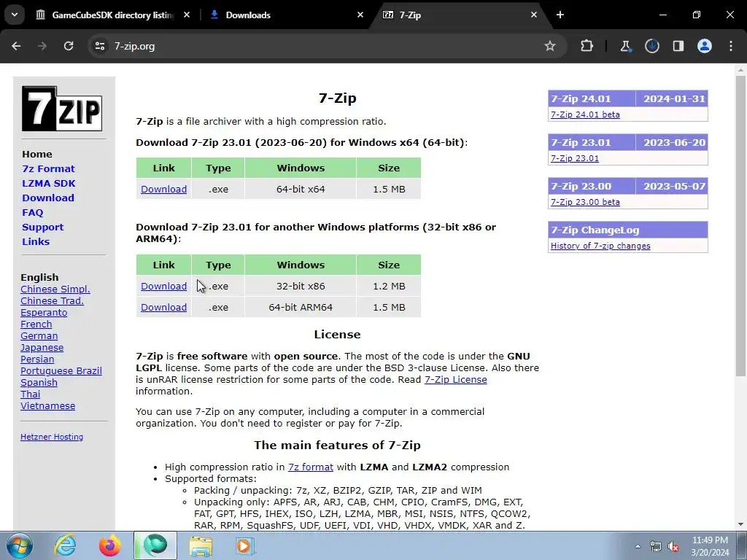747x560 pixels.
Task: Close the 7-Zip tab
Action: (533, 15)
